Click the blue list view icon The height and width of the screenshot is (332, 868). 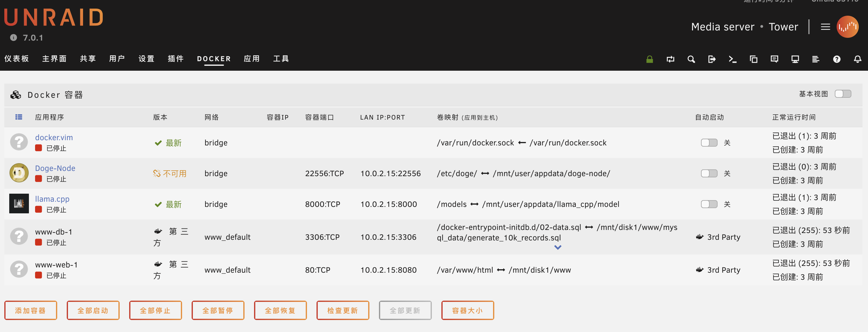click(18, 117)
